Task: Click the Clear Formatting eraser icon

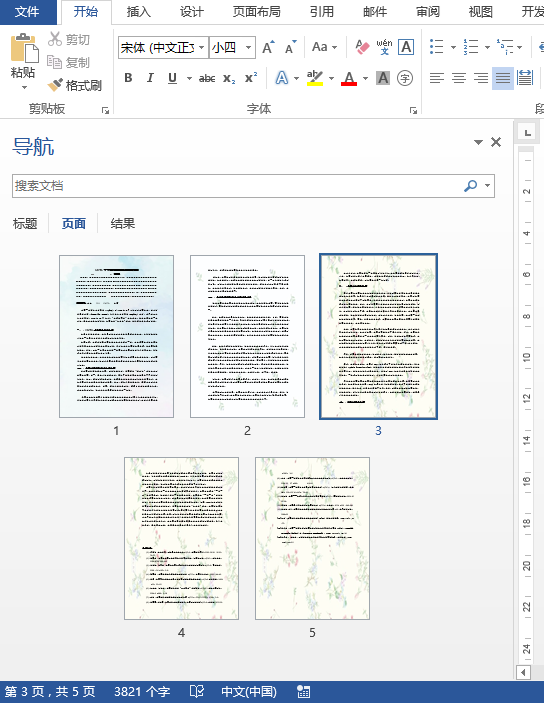Action: click(x=362, y=47)
